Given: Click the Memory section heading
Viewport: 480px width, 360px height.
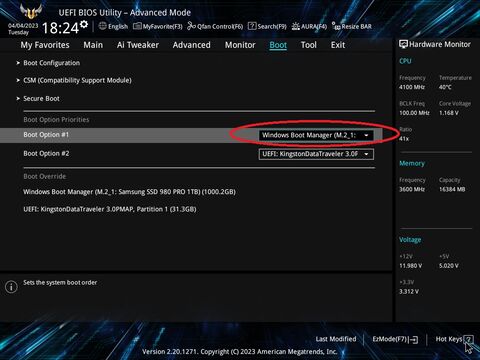Looking at the screenshot, I should coord(412,163).
